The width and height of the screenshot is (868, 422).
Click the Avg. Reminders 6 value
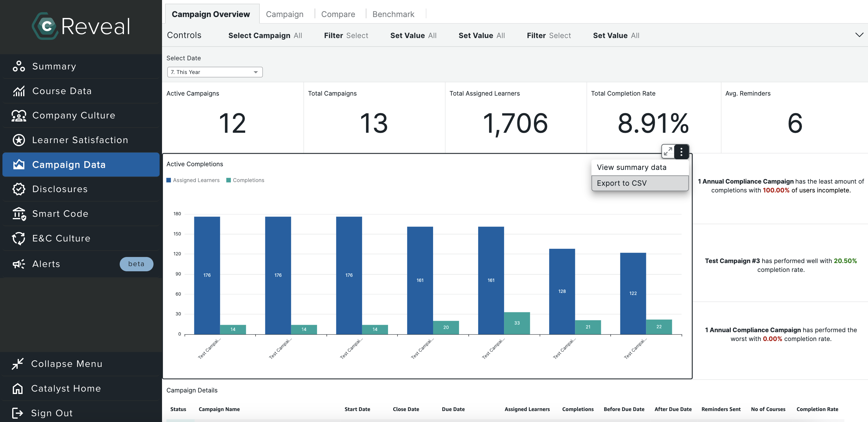pos(795,123)
